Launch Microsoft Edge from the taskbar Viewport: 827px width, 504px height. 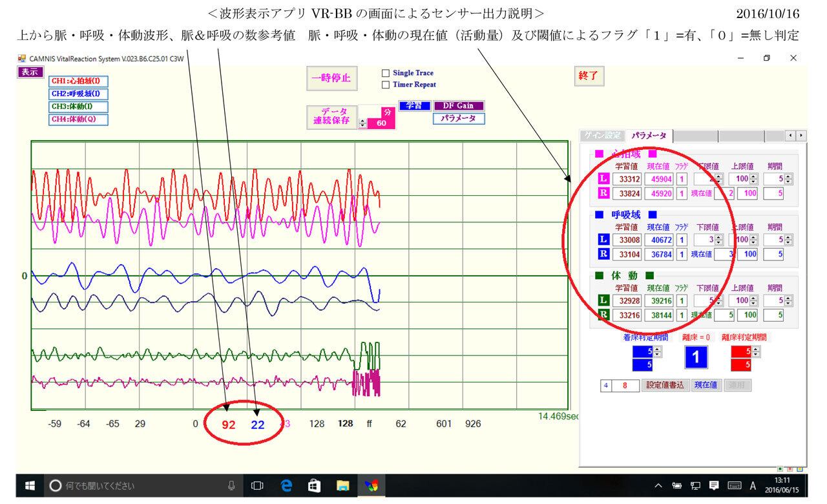(286, 485)
